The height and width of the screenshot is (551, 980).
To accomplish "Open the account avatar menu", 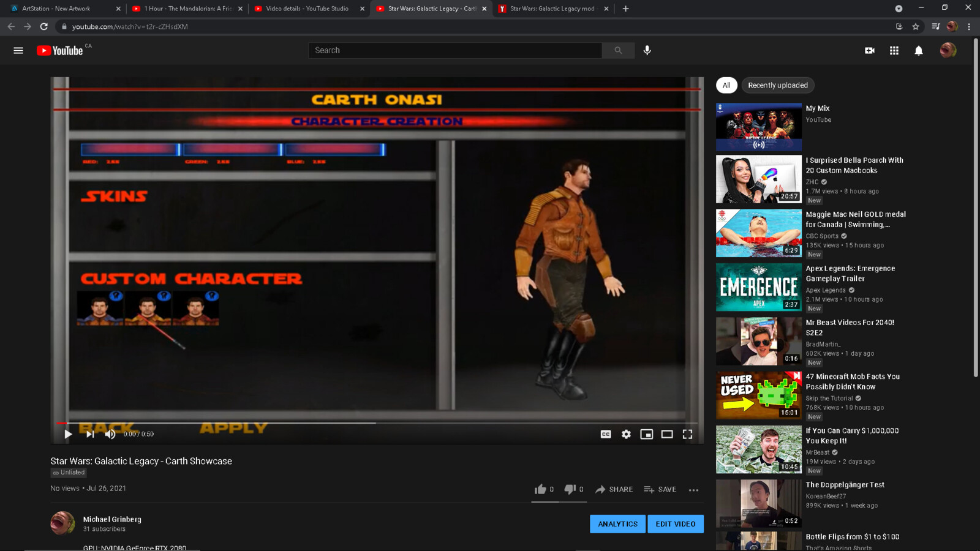I will 948,50.
